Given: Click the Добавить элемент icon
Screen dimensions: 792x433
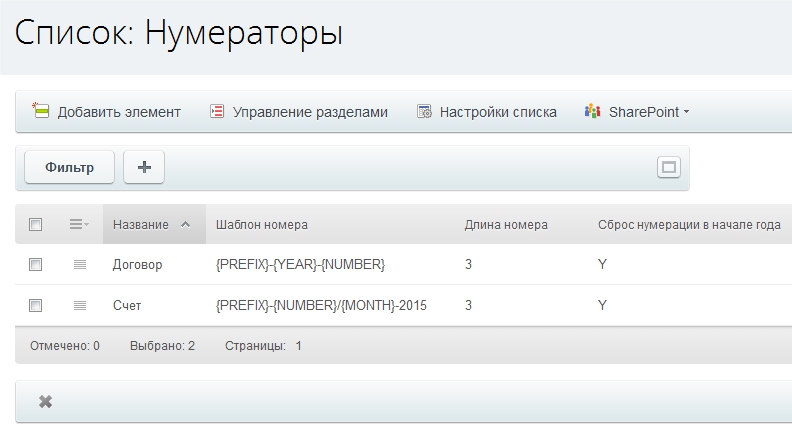Looking at the screenshot, I should pos(41,111).
